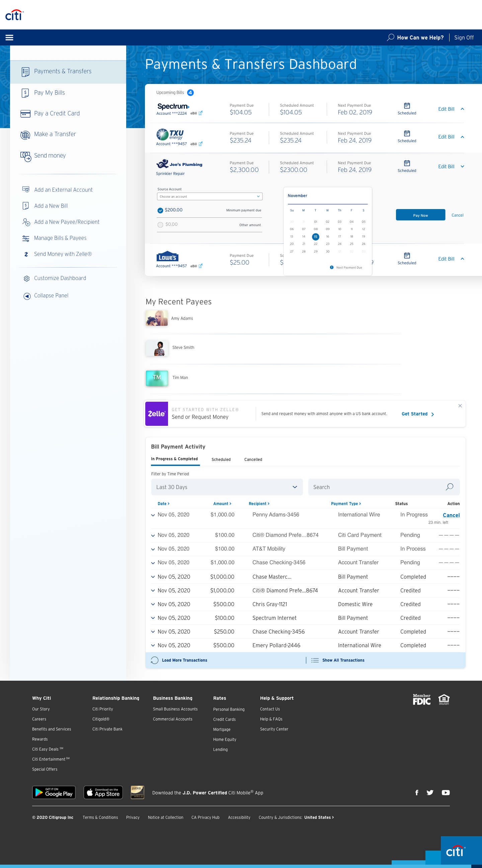This screenshot has width=482, height=868.
Task: Click the Joe's Plumbing Scheduled calendar icon
Action: click(x=407, y=163)
